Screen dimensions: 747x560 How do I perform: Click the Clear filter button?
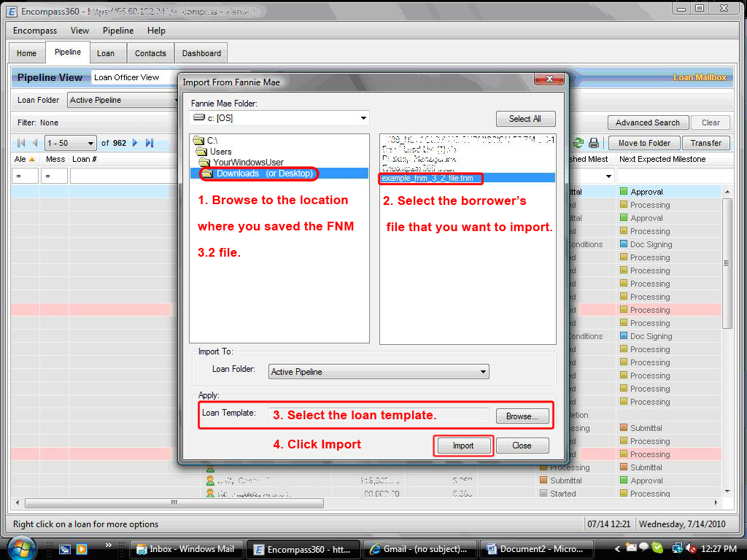click(x=711, y=122)
